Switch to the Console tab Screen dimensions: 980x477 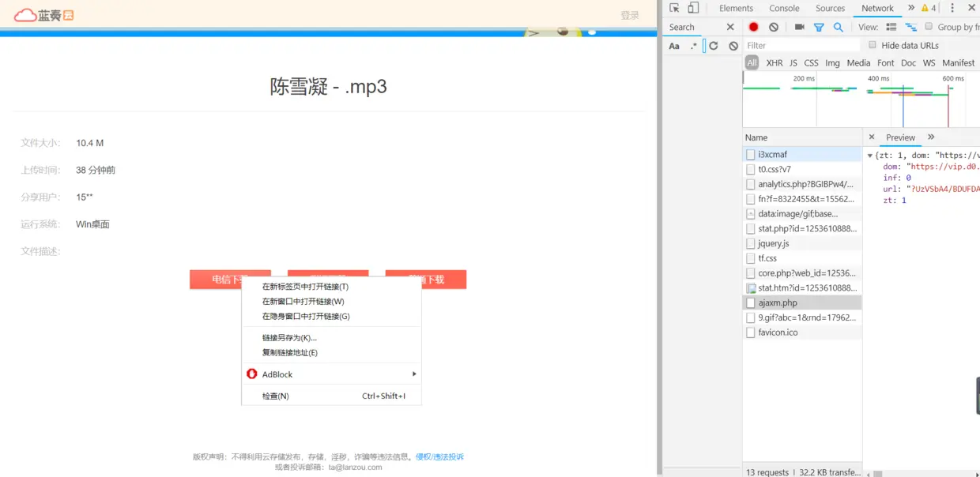784,8
